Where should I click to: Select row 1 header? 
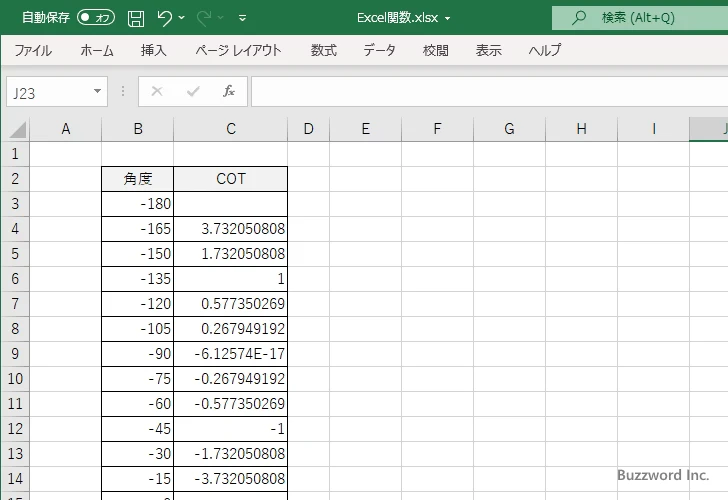click(x=15, y=154)
